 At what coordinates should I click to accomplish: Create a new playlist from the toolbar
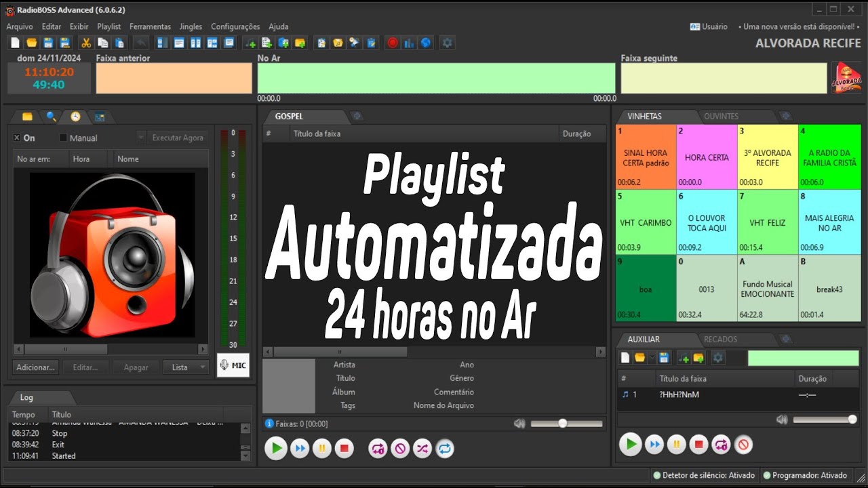[15, 43]
